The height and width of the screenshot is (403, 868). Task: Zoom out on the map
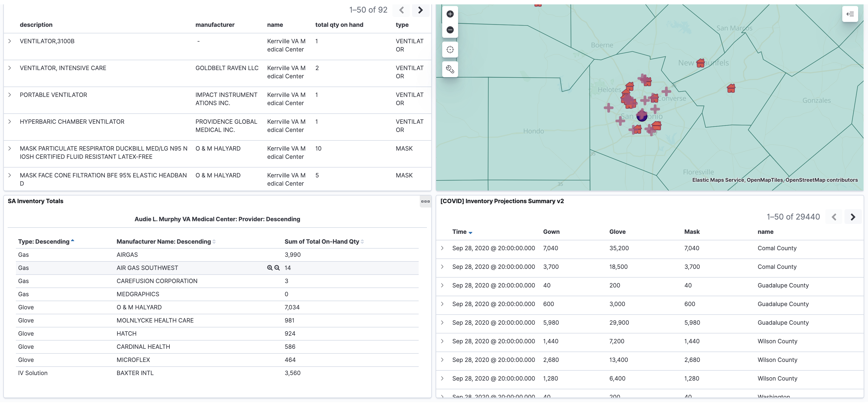point(450,30)
